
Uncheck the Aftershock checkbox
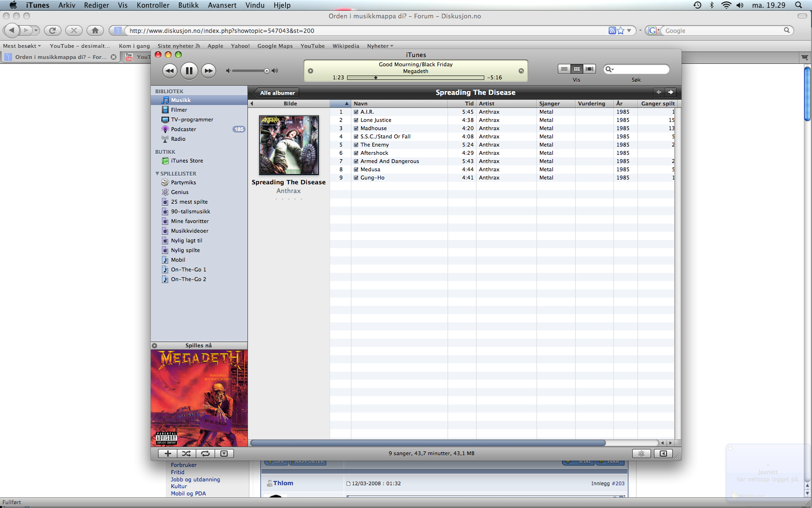coord(356,153)
